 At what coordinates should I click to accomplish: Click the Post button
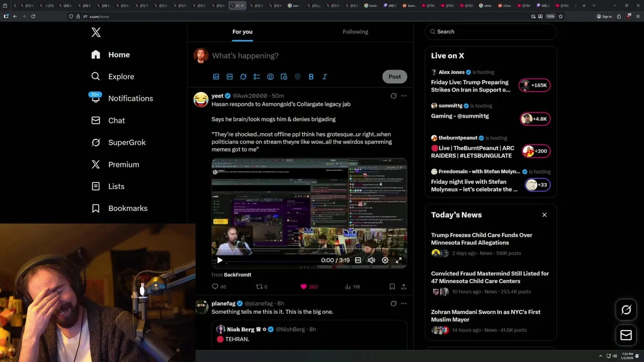click(394, 76)
